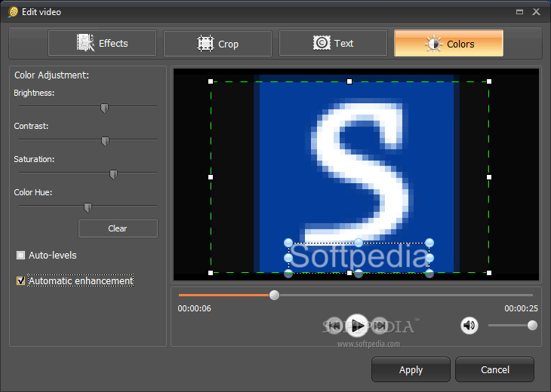Click the left-middle crop frame handle

211,177
